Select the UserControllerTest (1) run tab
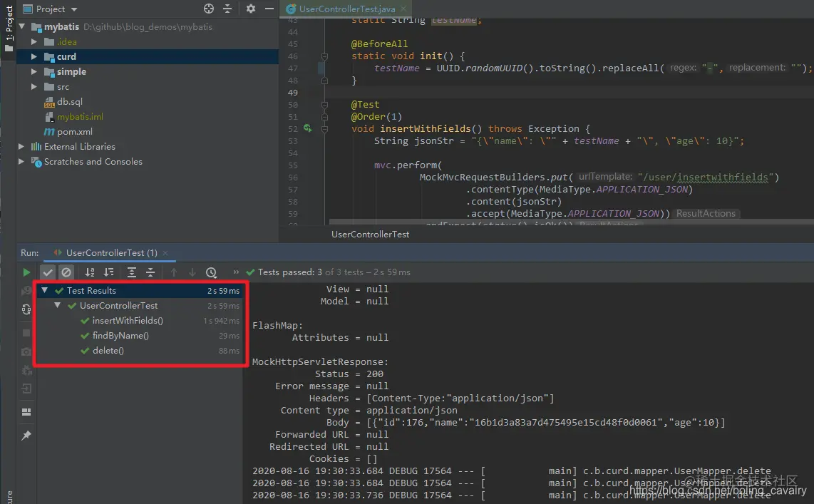814x504 pixels. coord(111,253)
